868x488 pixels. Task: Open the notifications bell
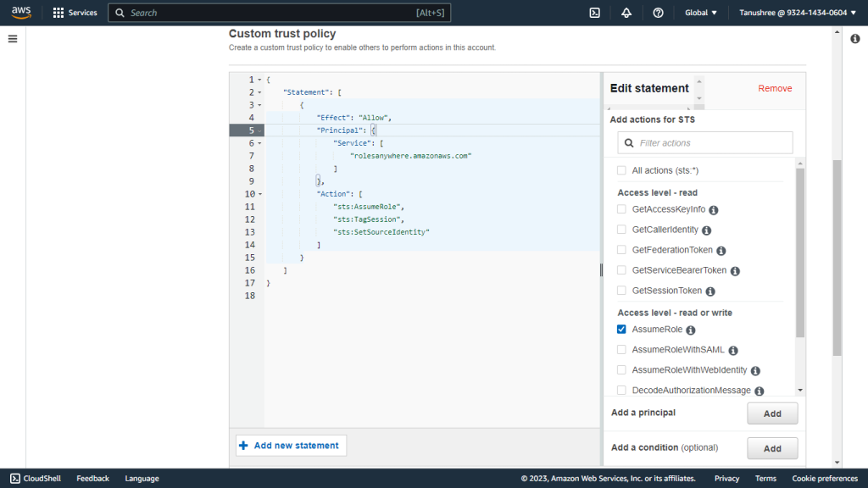(x=626, y=12)
